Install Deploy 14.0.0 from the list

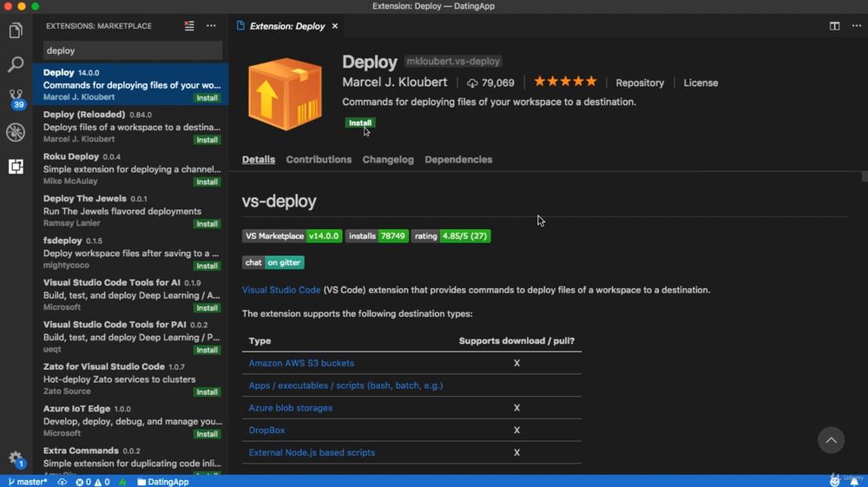pyautogui.click(x=207, y=98)
